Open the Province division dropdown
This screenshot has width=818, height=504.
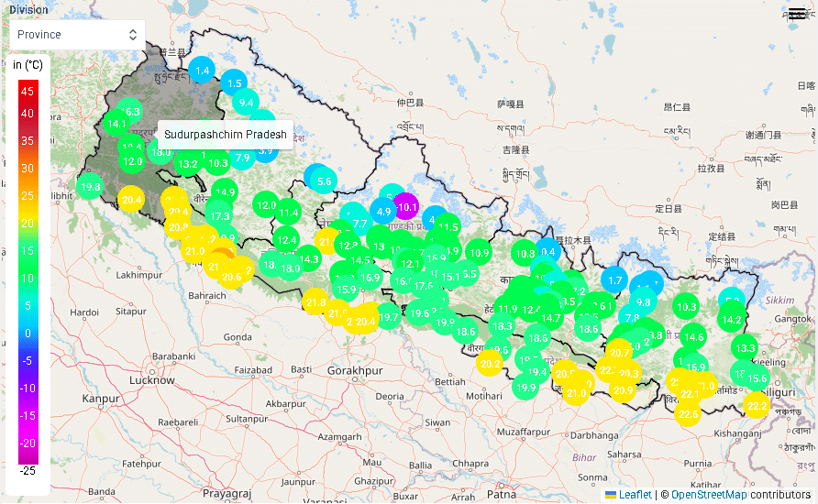pos(77,35)
